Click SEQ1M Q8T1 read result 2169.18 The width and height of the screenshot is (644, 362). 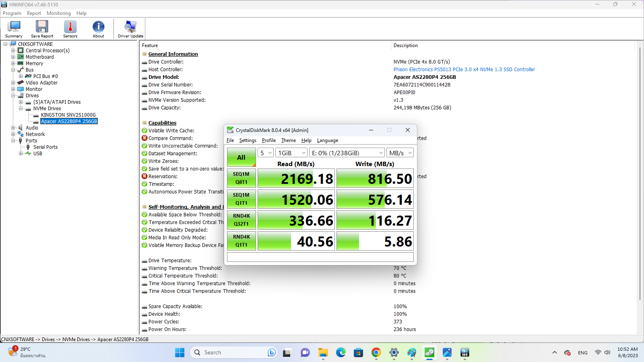(296, 178)
